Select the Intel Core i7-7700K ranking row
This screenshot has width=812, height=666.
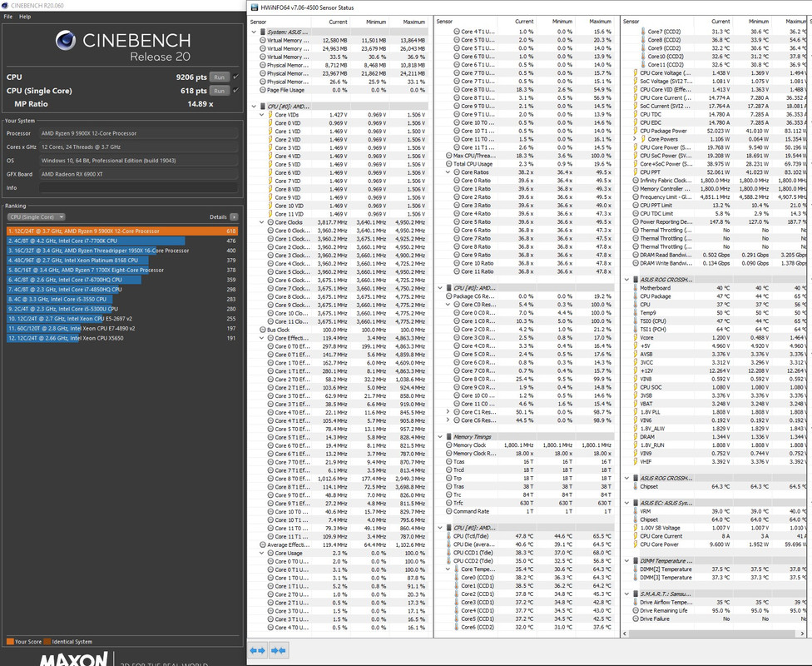(122, 241)
